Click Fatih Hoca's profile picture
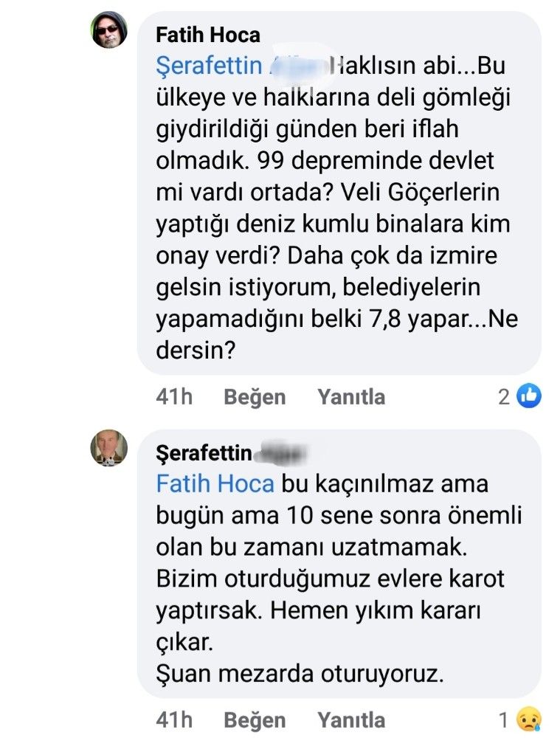This screenshot has height=738, width=560. (x=110, y=31)
